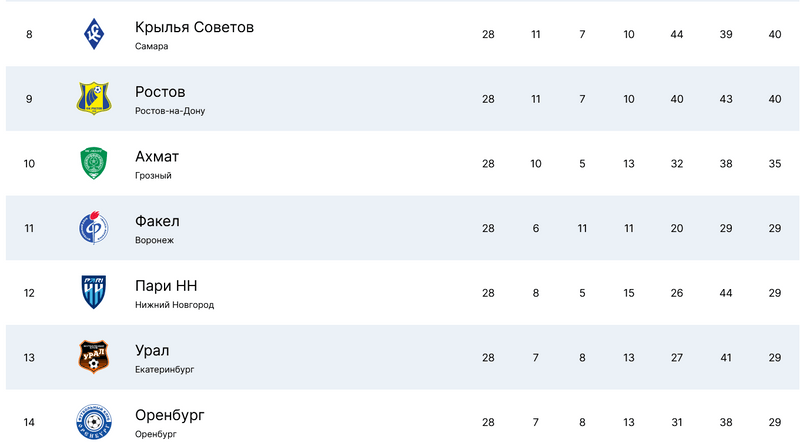This screenshot has width=800, height=447.
Task: Click the Оренбург team name
Action: 169,415
